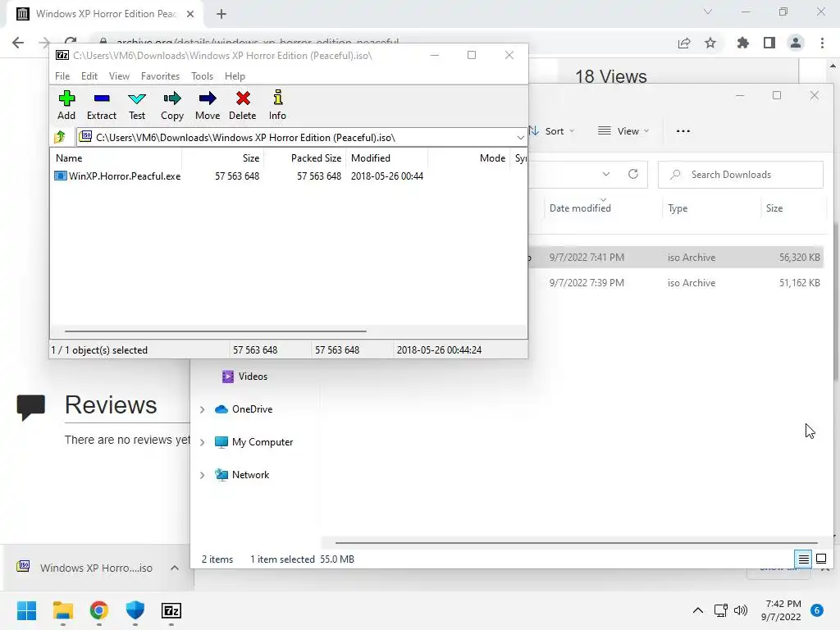
Task: Select My Computer in the navigation pane
Action: click(x=254, y=442)
